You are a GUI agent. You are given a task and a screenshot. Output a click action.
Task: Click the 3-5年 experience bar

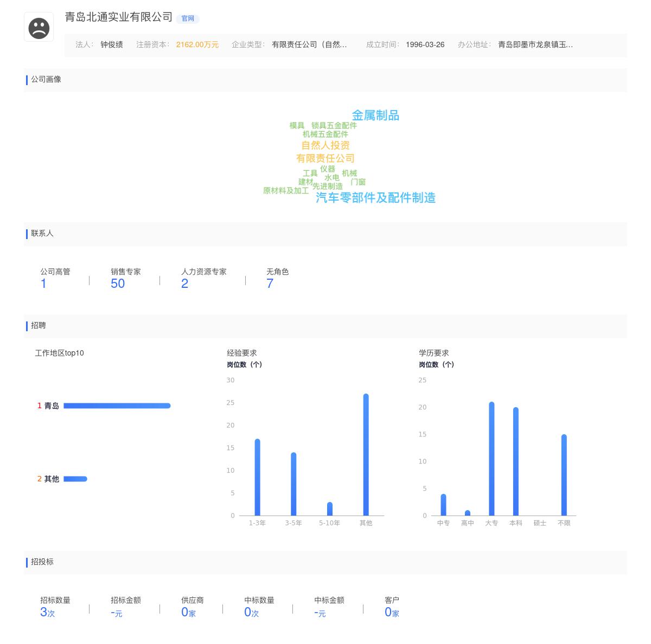(293, 484)
